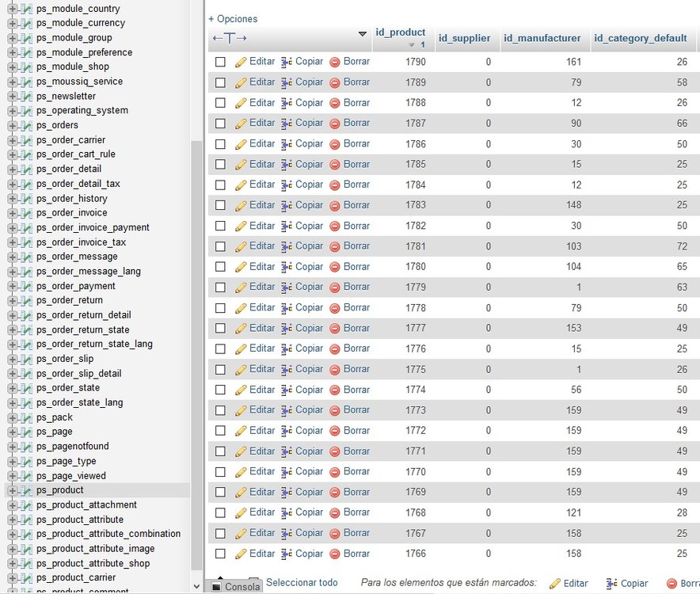700x594 pixels.
Task: Click Editar link for row 1769
Action: click(262, 492)
